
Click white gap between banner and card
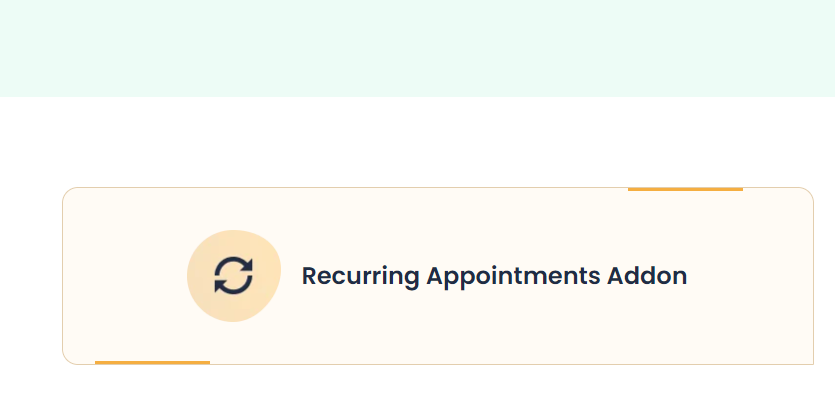(x=418, y=142)
